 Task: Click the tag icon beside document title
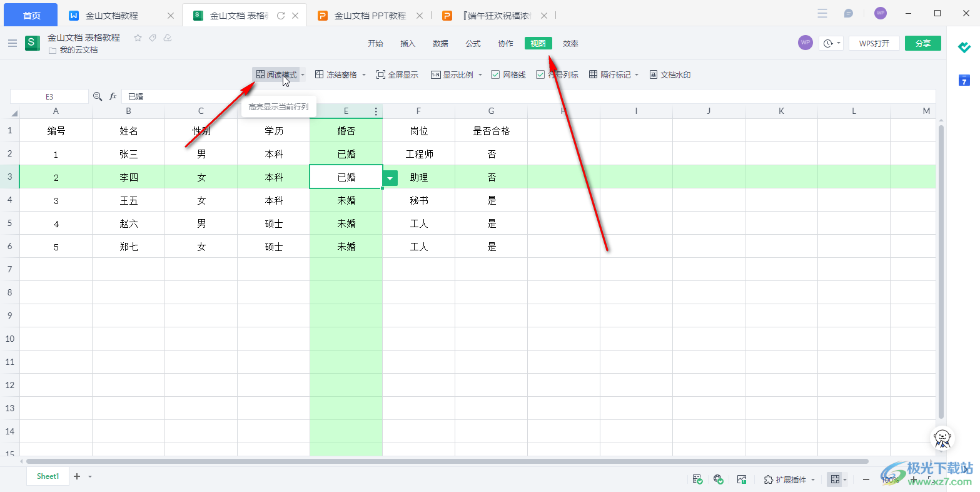(153, 38)
